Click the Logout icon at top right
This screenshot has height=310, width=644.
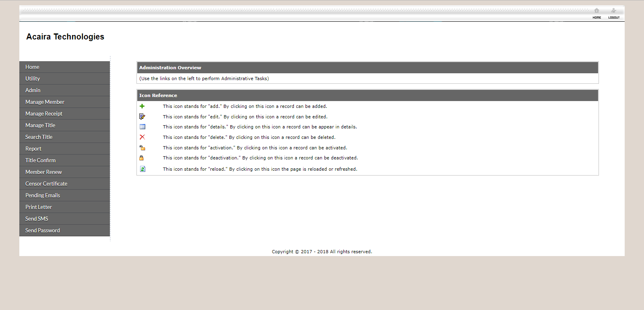(x=613, y=12)
